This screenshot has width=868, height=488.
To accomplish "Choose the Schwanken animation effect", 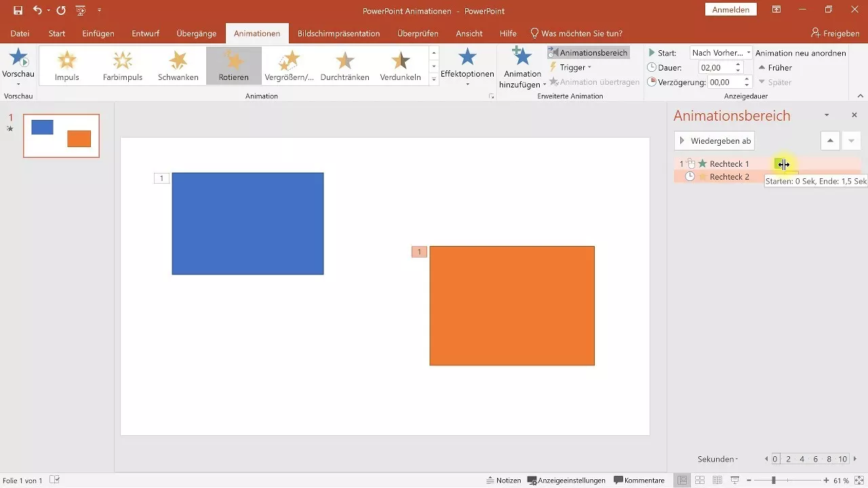I will coord(178,65).
